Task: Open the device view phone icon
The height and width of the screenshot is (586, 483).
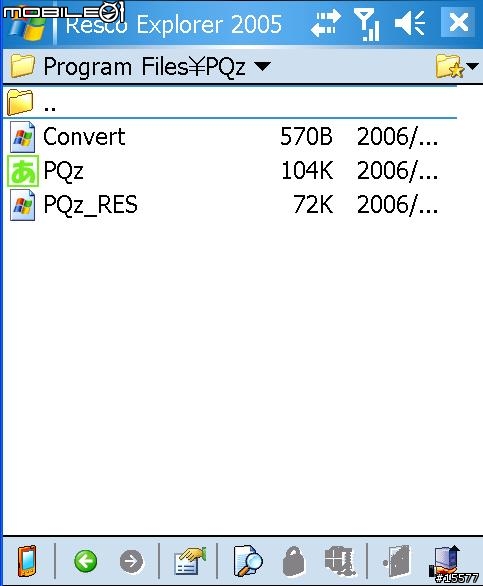Action: (x=27, y=561)
